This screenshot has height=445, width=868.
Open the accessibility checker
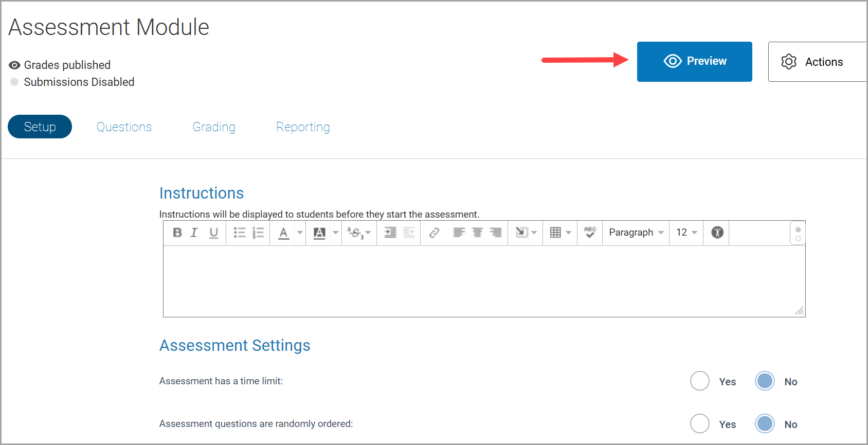717,233
